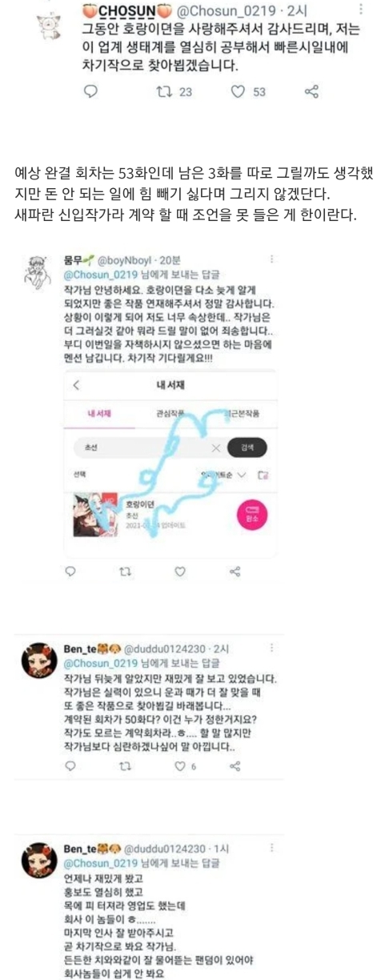Click the share icon under 몽무's tweet
Viewport: 389px width, 980px height.
click(235, 571)
